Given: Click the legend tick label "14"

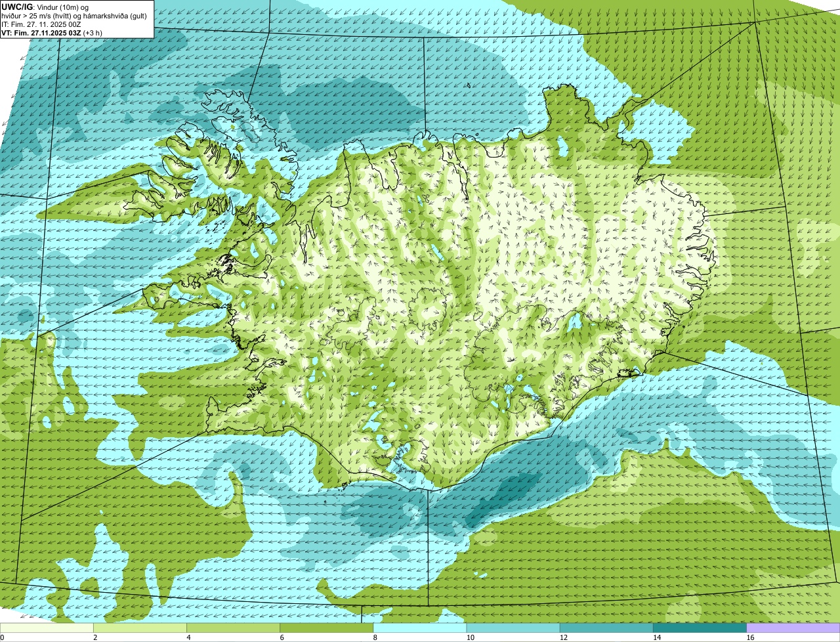Looking at the screenshot, I should click(657, 637).
